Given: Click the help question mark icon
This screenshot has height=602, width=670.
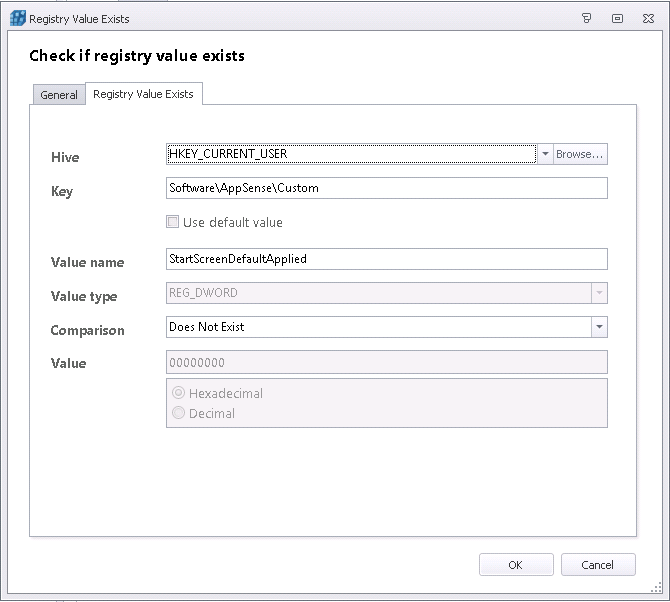Looking at the screenshot, I should (586, 18).
